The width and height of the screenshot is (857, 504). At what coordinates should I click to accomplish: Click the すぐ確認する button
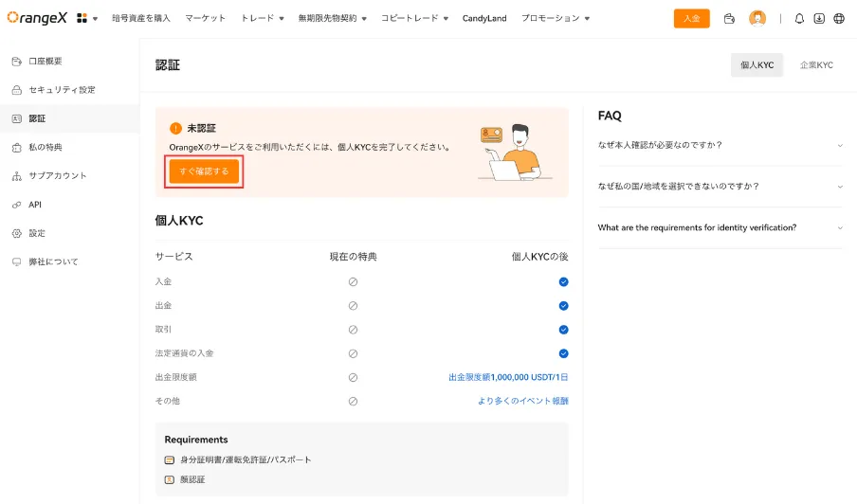(x=204, y=171)
